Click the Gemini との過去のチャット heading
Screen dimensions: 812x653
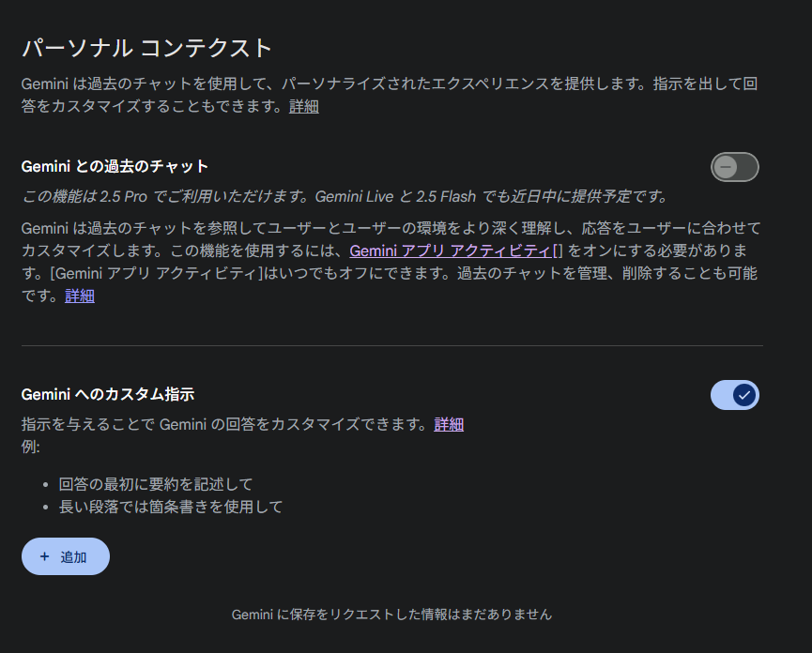[115, 167]
